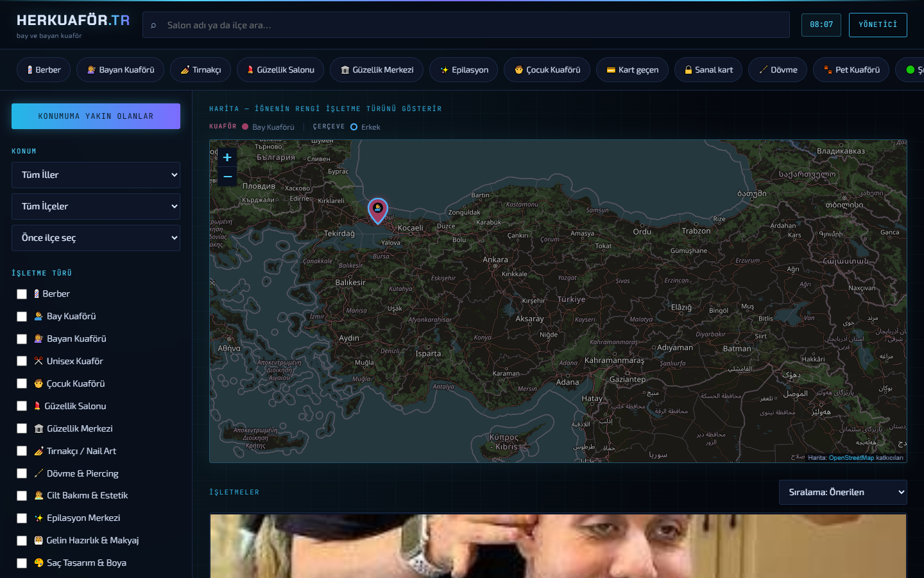Open the Güzellik Salonu category chip
924x578 pixels.
coord(280,69)
